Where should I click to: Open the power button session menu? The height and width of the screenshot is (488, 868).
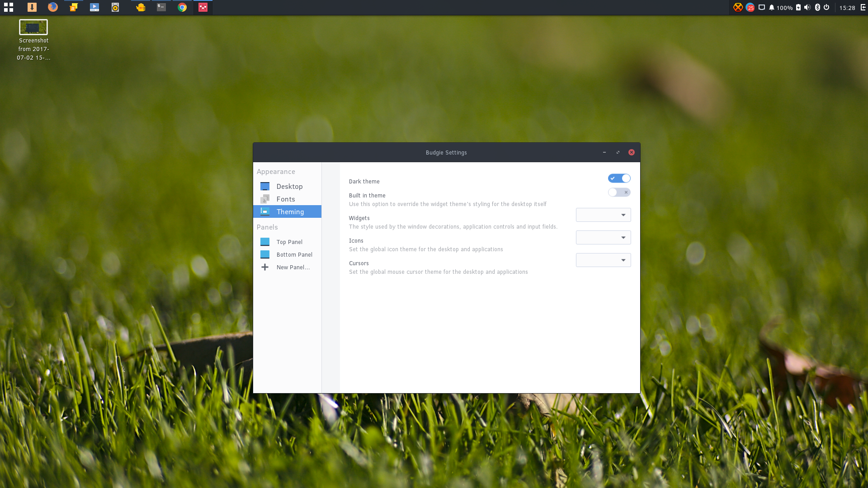(826, 7)
